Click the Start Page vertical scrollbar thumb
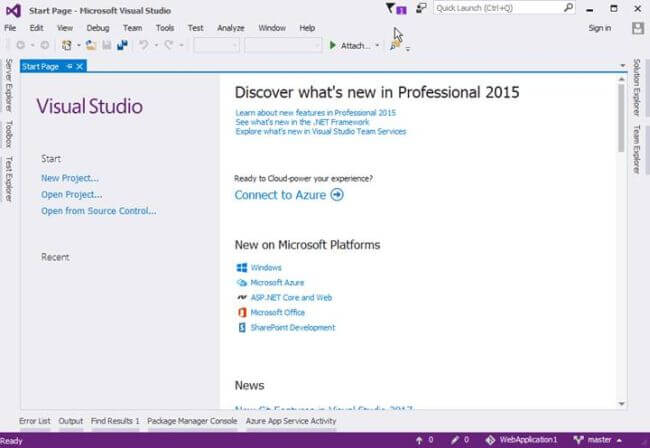This screenshot has height=448, width=650. 621,118
